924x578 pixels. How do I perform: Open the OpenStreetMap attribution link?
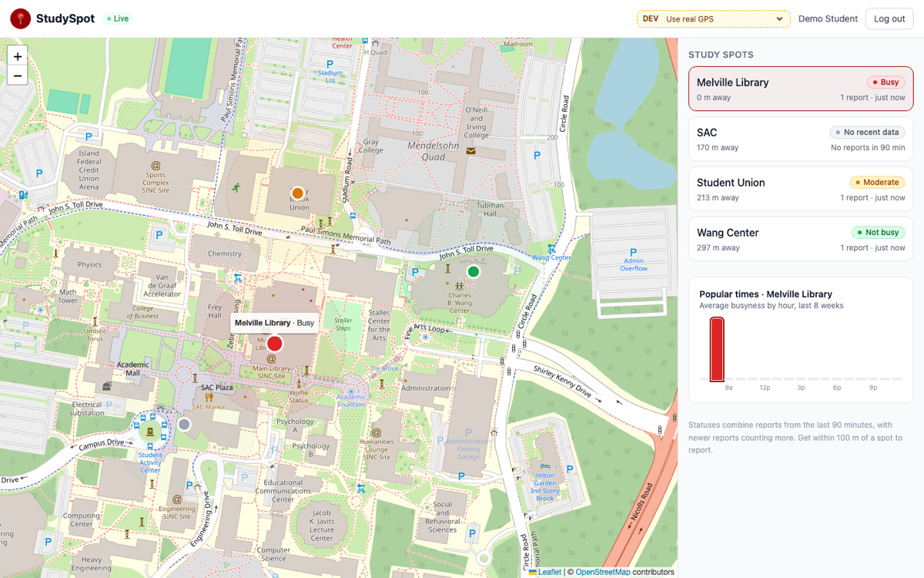[603, 572]
